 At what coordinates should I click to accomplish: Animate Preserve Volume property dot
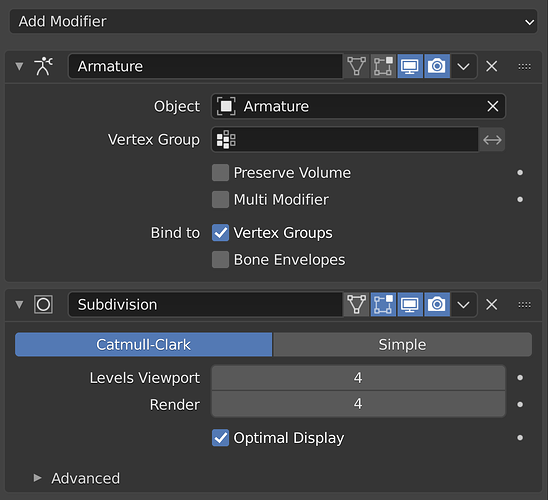coord(520,173)
